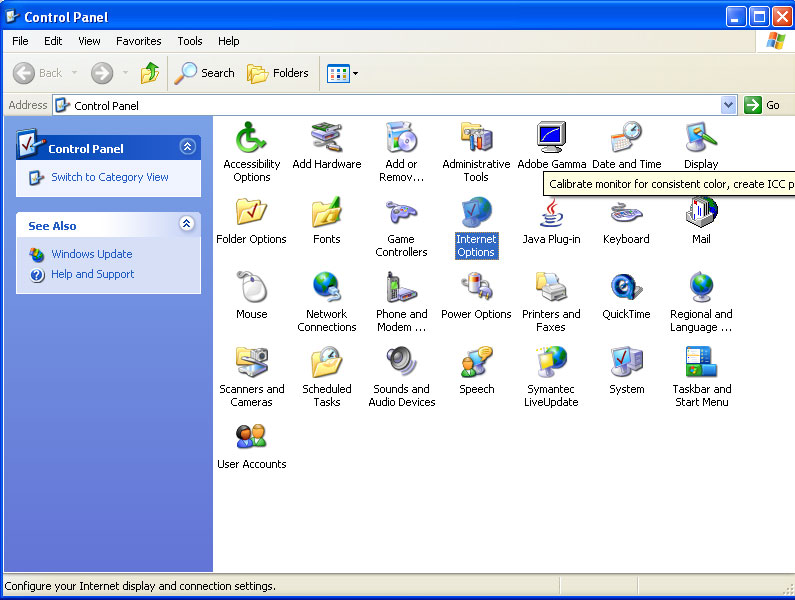
Task: Open the Views dropdown button
Action: (342, 73)
